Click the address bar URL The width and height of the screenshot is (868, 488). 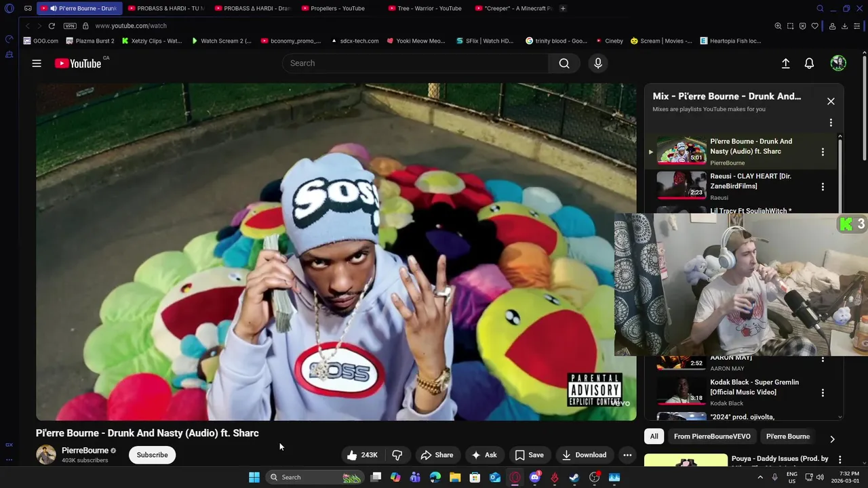(x=131, y=26)
